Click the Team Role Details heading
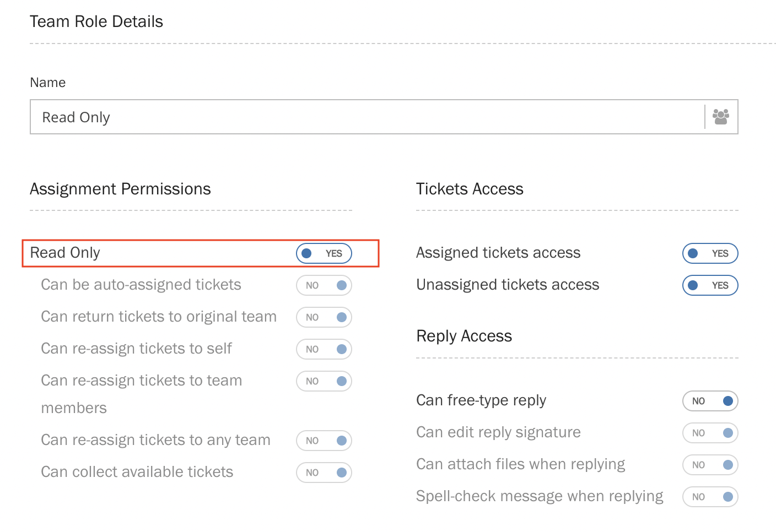776x532 pixels. [96, 21]
